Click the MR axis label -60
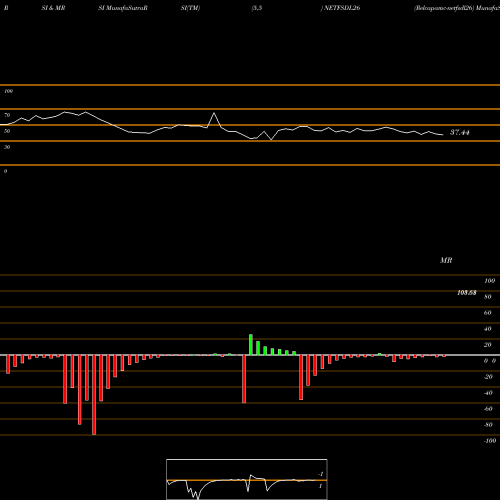This screenshot has height=500, width=500. (x=488, y=409)
